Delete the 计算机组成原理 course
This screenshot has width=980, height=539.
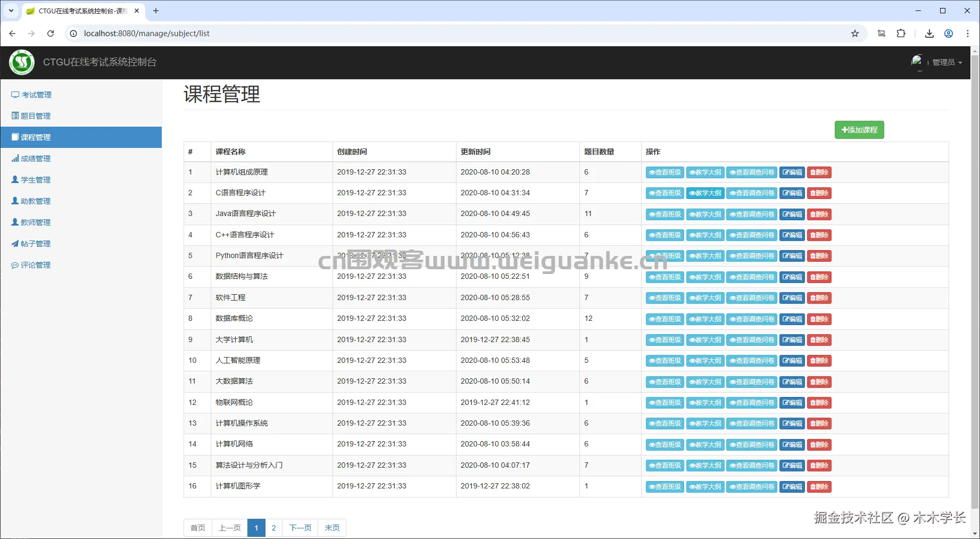coord(819,172)
